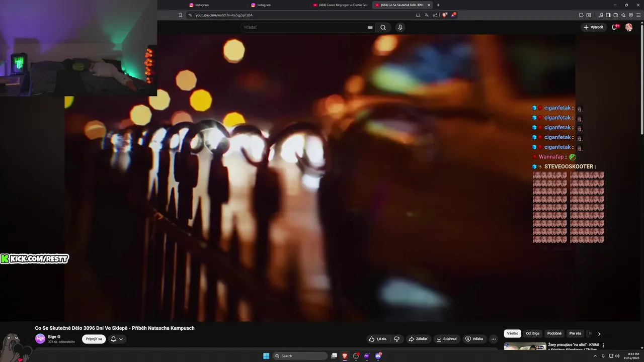Show hidden system tray icons chevron

(x=596, y=356)
